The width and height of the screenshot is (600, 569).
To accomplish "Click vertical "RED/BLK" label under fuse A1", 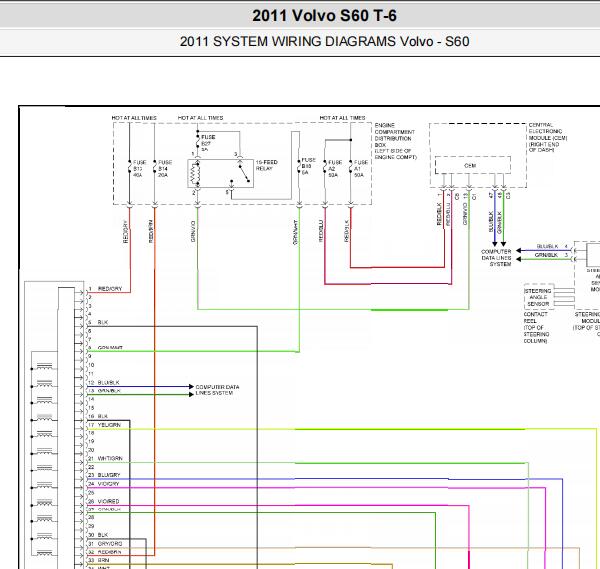I will pyautogui.click(x=347, y=231).
